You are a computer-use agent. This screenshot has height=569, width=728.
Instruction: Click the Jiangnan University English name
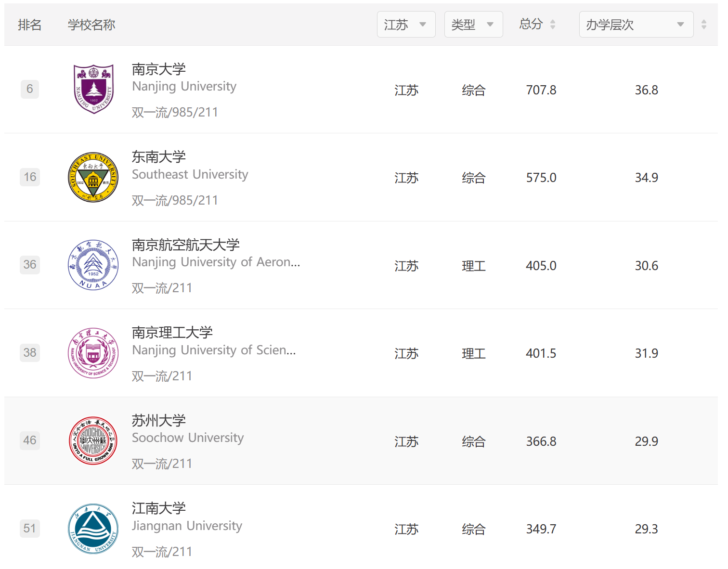pos(187,526)
